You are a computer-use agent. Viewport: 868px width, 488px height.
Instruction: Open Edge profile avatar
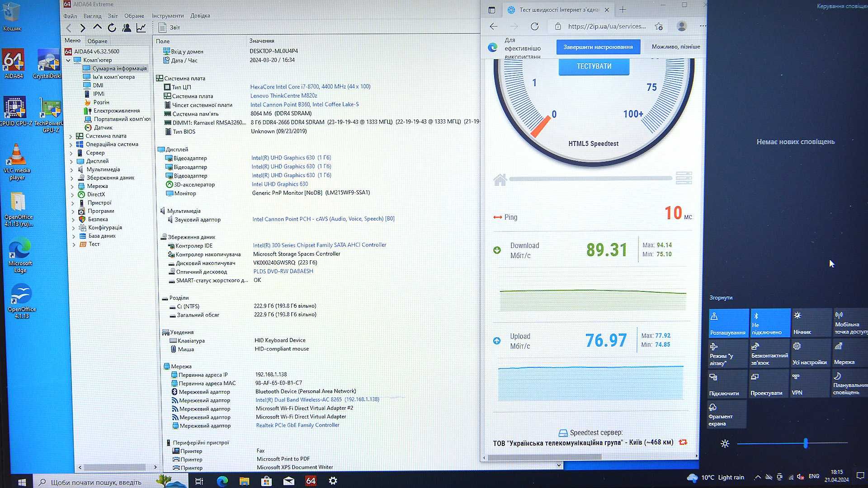(x=682, y=26)
